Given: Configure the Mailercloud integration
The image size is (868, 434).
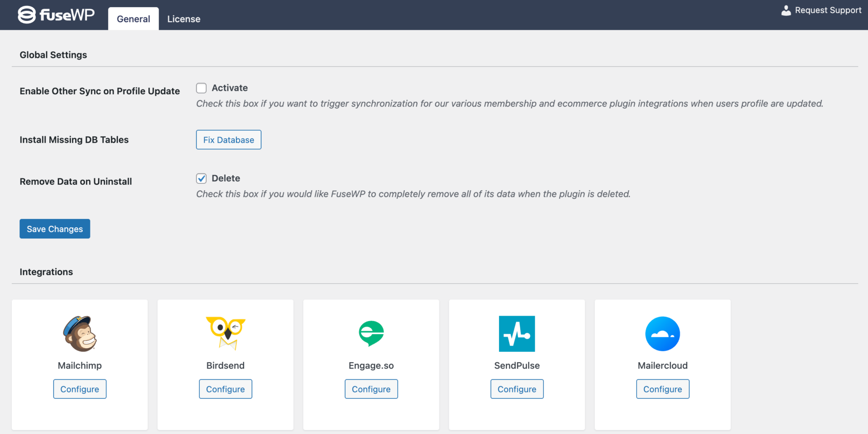Looking at the screenshot, I should click(662, 389).
